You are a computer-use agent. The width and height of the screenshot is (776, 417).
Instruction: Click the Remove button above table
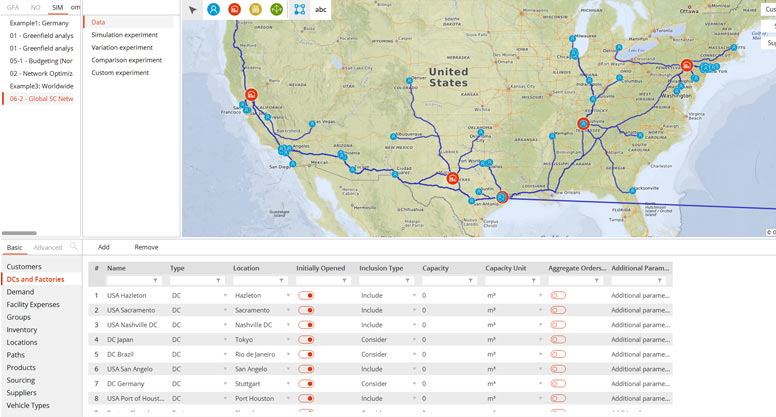(x=146, y=247)
